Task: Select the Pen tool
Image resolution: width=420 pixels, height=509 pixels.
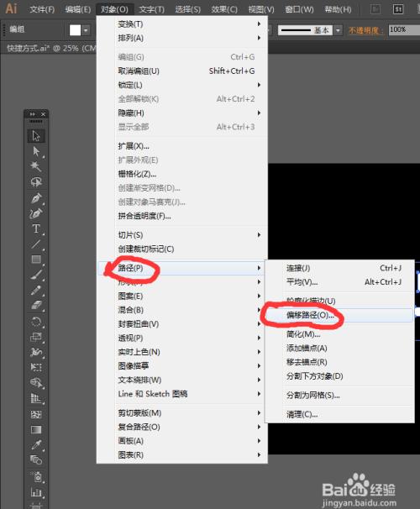Action: [x=36, y=197]
